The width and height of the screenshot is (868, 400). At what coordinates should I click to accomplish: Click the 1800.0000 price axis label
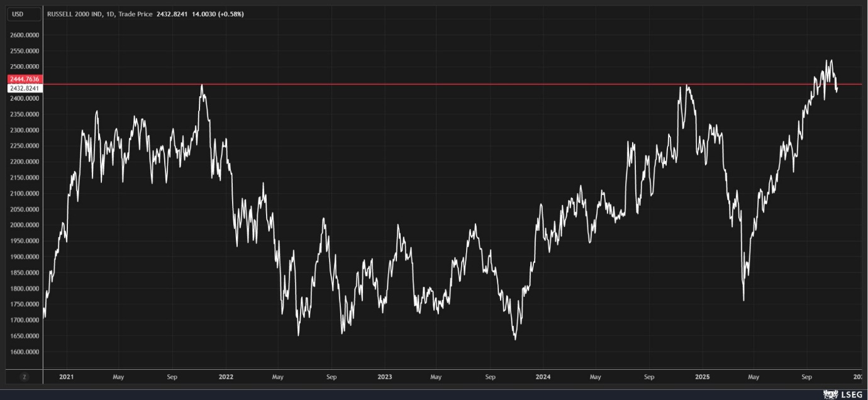tap(25, 289)
